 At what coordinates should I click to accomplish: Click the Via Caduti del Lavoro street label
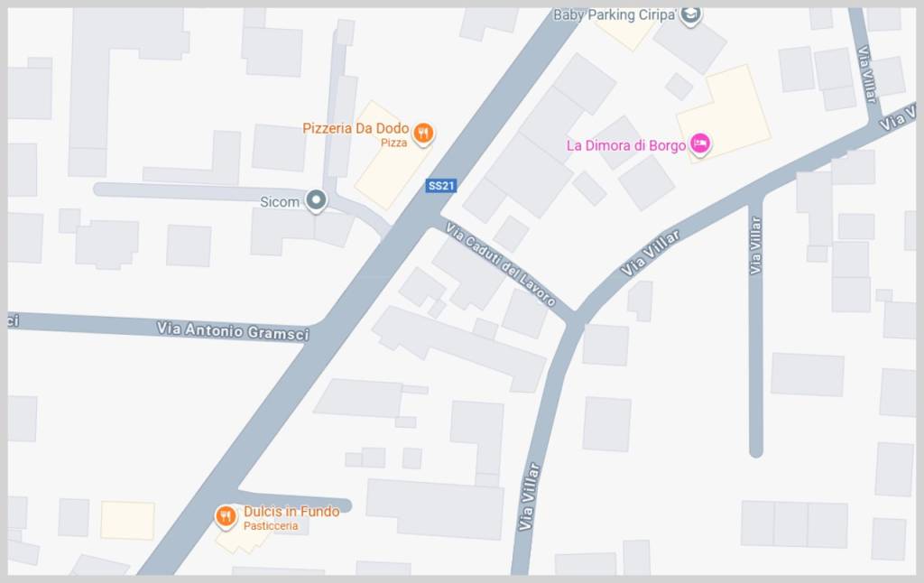500,264
